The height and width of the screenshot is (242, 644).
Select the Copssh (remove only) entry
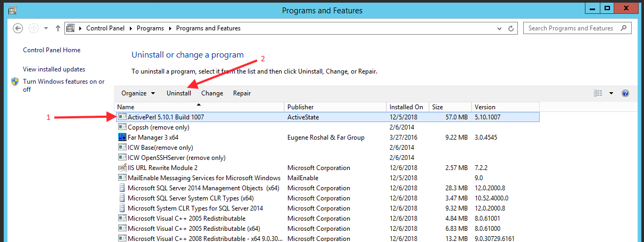(x=159, y=127)
